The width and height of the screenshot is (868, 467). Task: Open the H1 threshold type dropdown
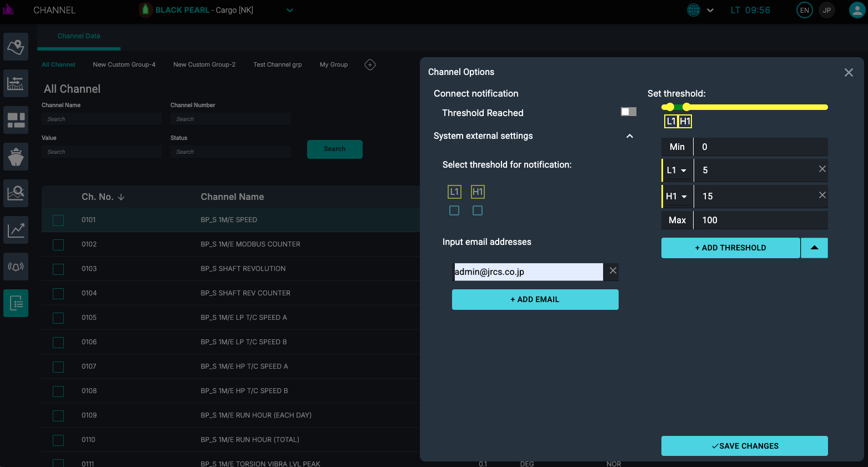pyautogui.click(x=678, y=197)
